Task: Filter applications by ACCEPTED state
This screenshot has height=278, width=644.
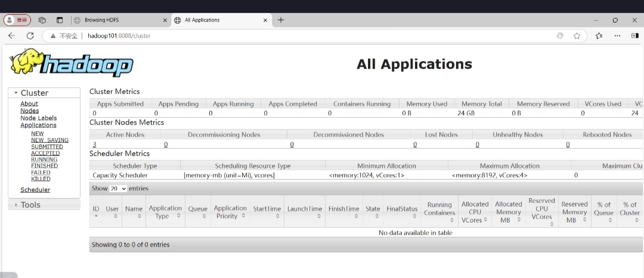Action: pos(45,154)
